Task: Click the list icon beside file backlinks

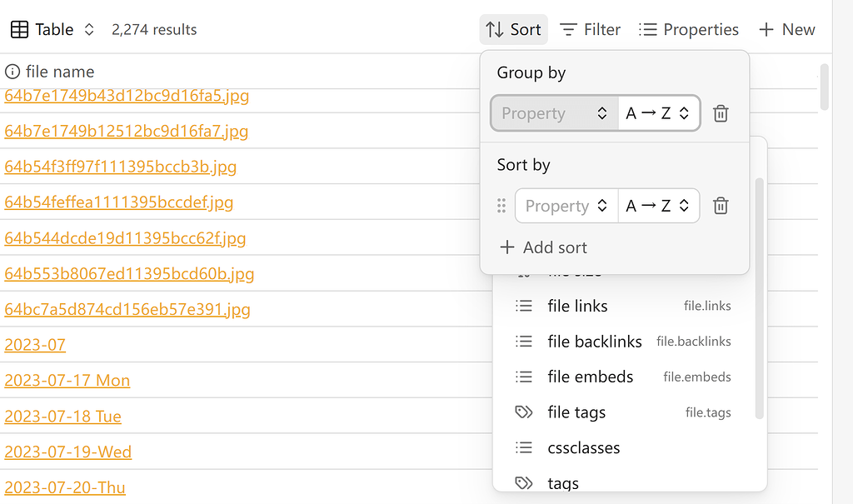Action: pyautogui.click(x=524, y=342)
